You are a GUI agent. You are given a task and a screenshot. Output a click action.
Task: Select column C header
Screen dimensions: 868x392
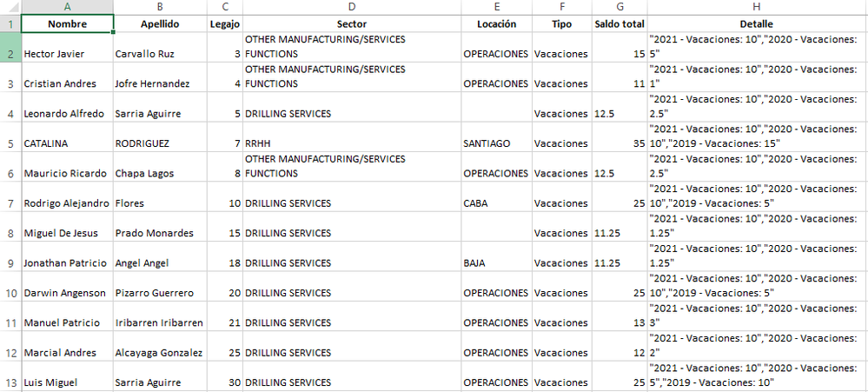click(x=225, y=7)
